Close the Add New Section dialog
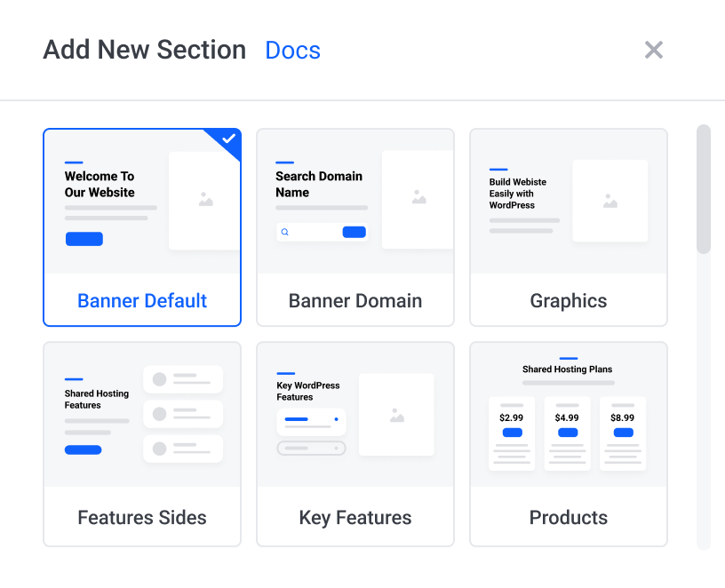The width and height of the screenshot is (725, 588). click(653, 50)
